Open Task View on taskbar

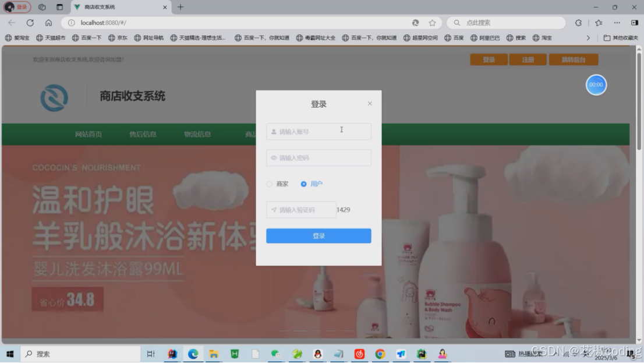coord(151,354)
